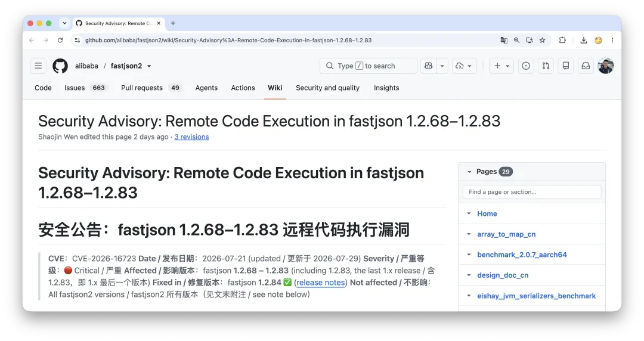
Task: Switch to Security and quality tab
Action: 327,88
